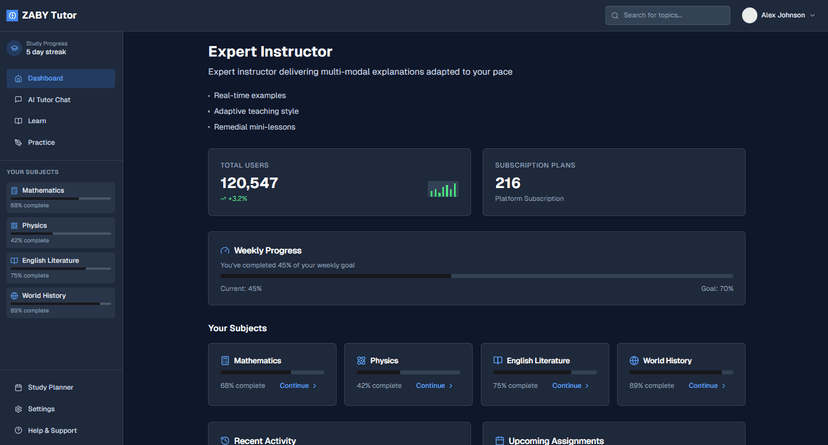Viewport: 828px width, 445px height.
Task: Click the Dashboard home icon
Action: point(18,78)
